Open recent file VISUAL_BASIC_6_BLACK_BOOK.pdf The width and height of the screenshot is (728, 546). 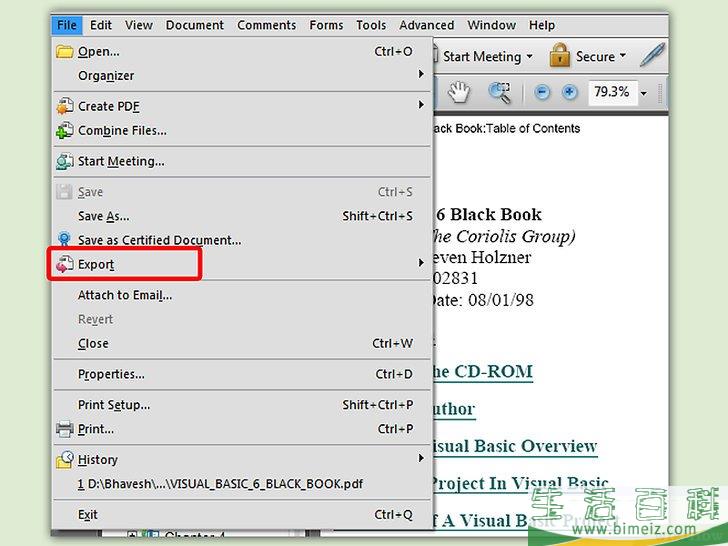click(220, 484)
